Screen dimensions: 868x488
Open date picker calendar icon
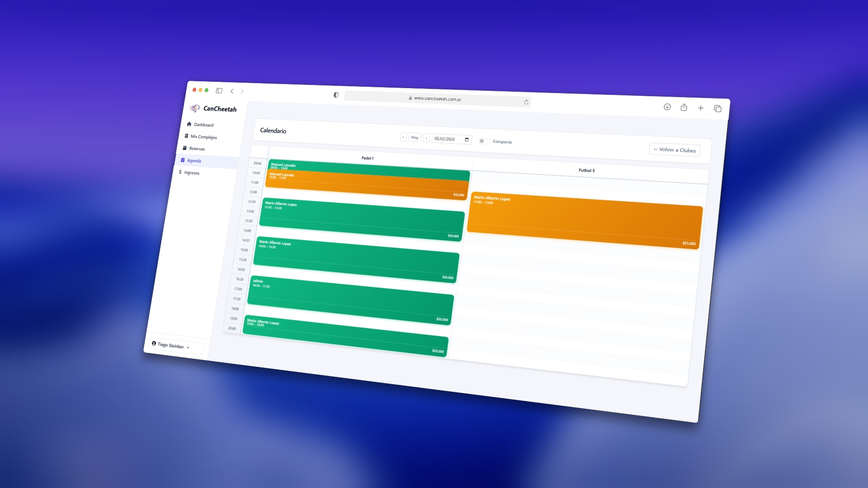click(467, 140)
